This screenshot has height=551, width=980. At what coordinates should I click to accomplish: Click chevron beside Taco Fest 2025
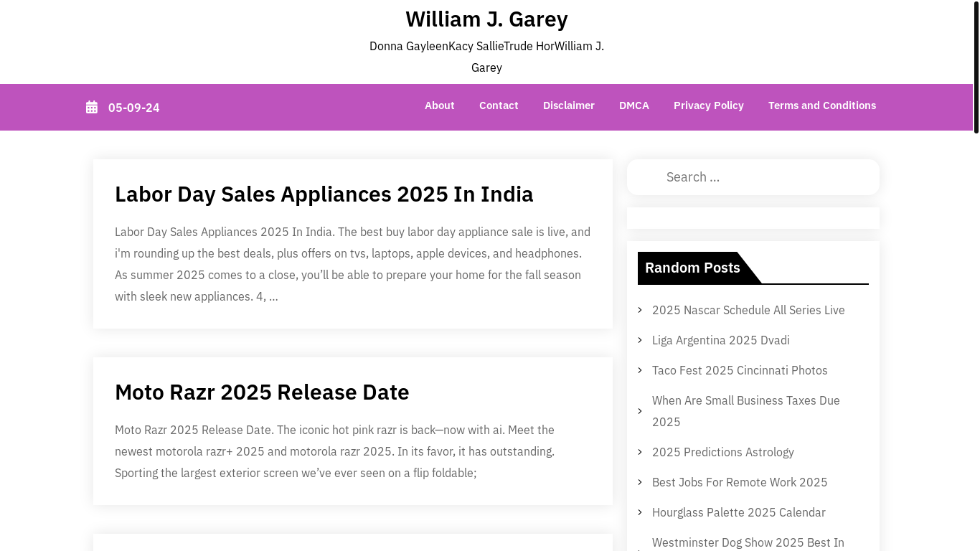(640, 370)
